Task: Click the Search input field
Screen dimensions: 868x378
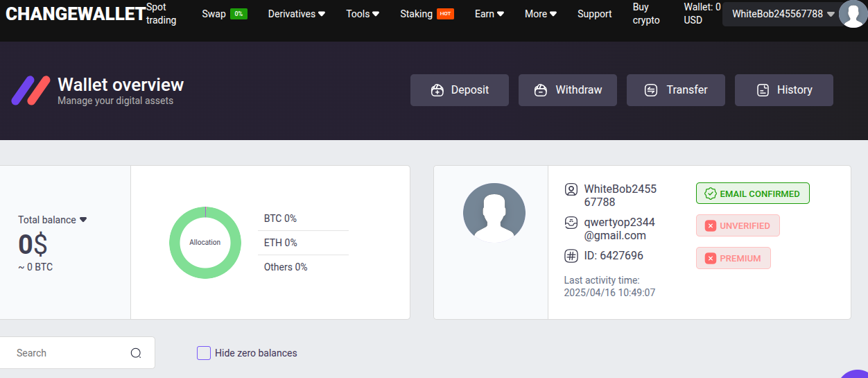Action: point(73,353)
